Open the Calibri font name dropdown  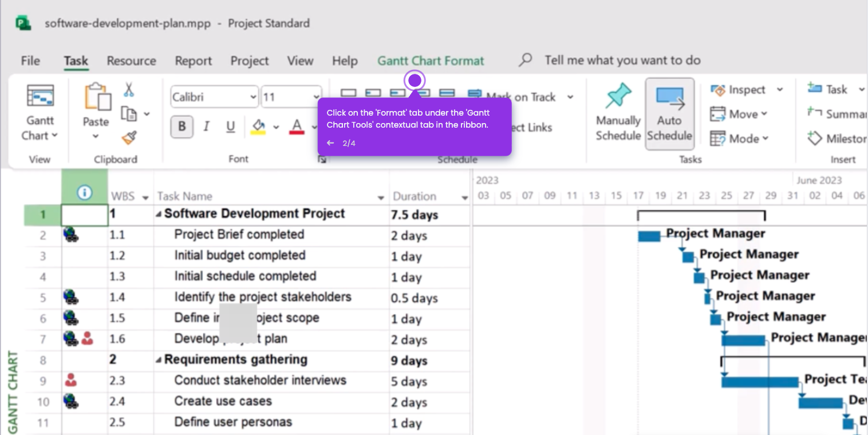tap(254, 97)
